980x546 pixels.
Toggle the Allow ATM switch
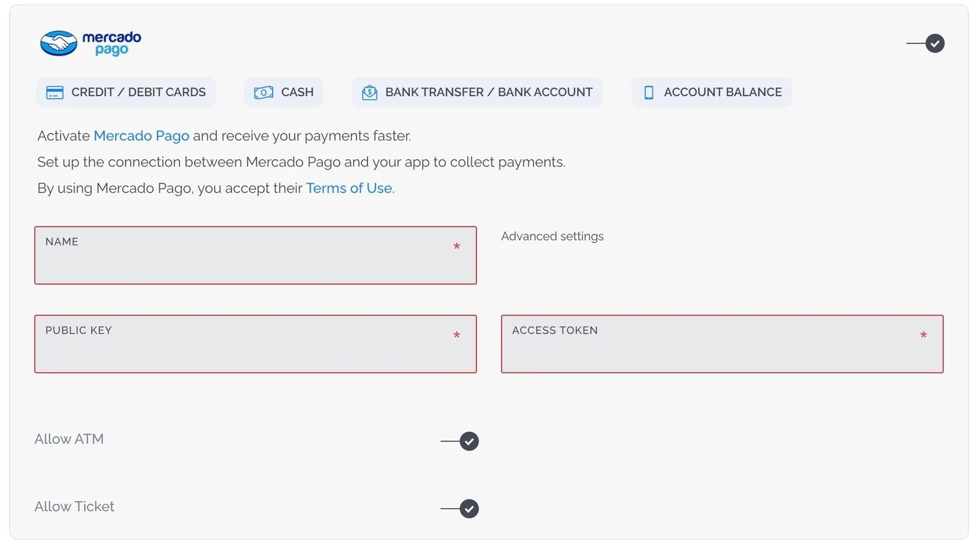(459, 441)
